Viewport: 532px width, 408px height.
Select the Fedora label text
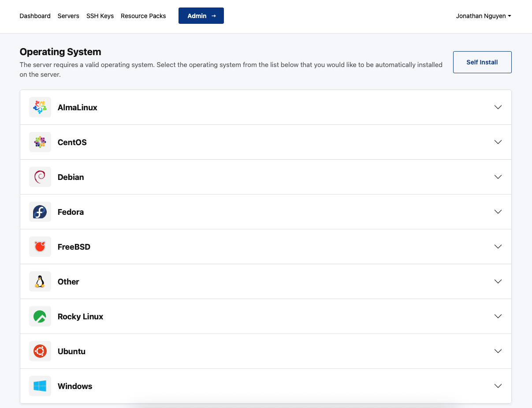click(x=71, y=212)
